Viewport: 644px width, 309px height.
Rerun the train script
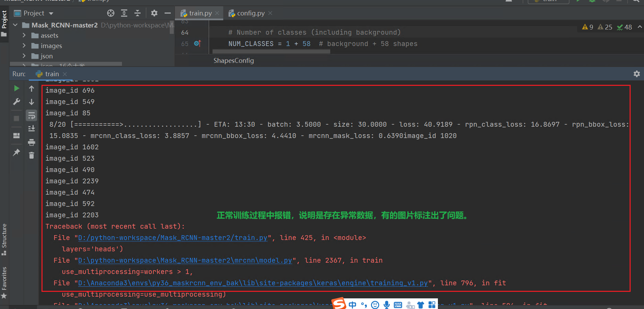[16, 88]
